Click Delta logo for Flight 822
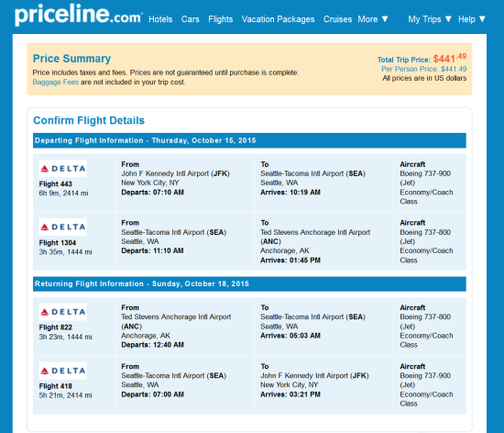This screenshot has width=504, height=433. click(62, 312)
